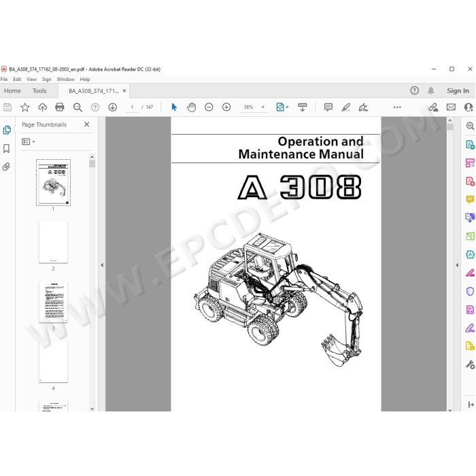Select the page 2 thumbnail

(x=54, y=242)
